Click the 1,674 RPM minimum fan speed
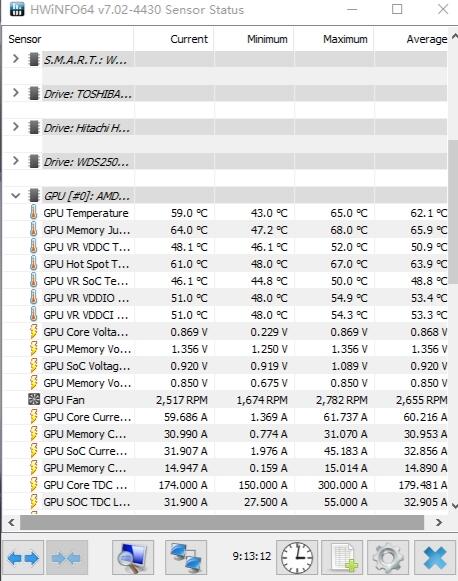The width and height of the screenshot is (458, 581). point(262,400)
